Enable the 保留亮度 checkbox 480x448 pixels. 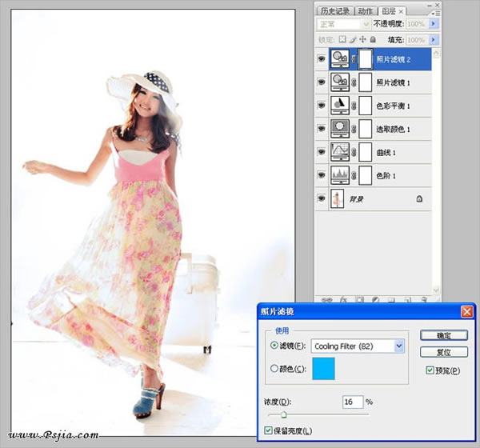(268, 430)
